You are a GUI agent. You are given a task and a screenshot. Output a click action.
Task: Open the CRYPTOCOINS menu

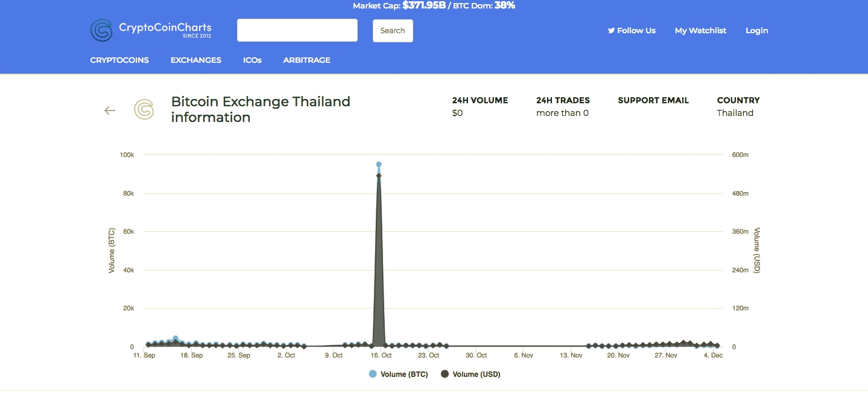coord(119,60)
